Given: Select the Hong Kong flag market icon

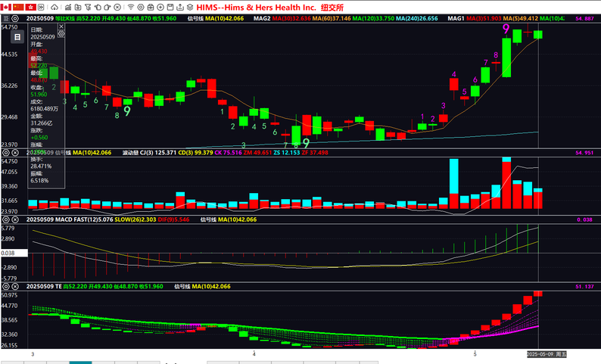Looking at the screenshot, I should click(x=31, y=7).
